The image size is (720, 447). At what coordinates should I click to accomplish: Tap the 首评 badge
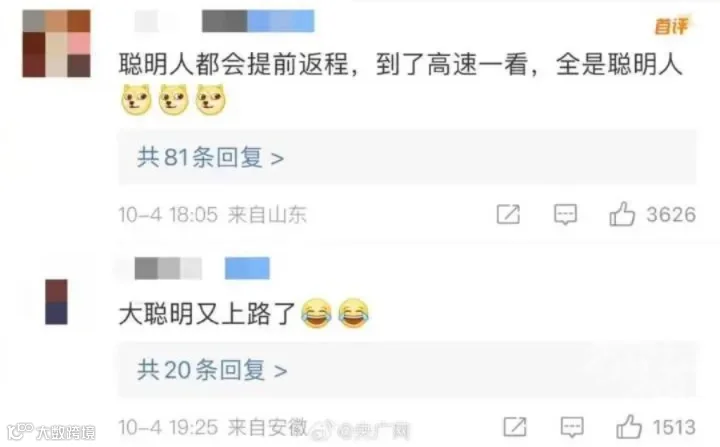(x=671, y=26)
